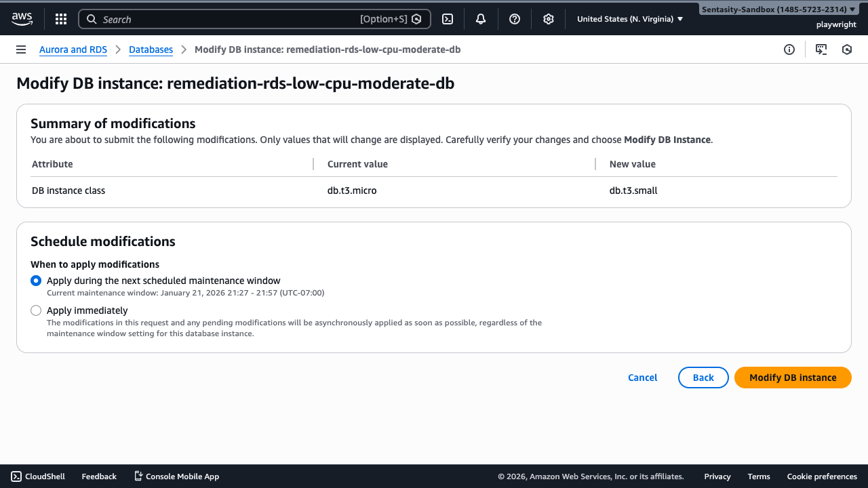Viewport: 868px width, 488px height.
Task: Open Aurora and RDS from the breadcrumb
Action: (73, 49)
